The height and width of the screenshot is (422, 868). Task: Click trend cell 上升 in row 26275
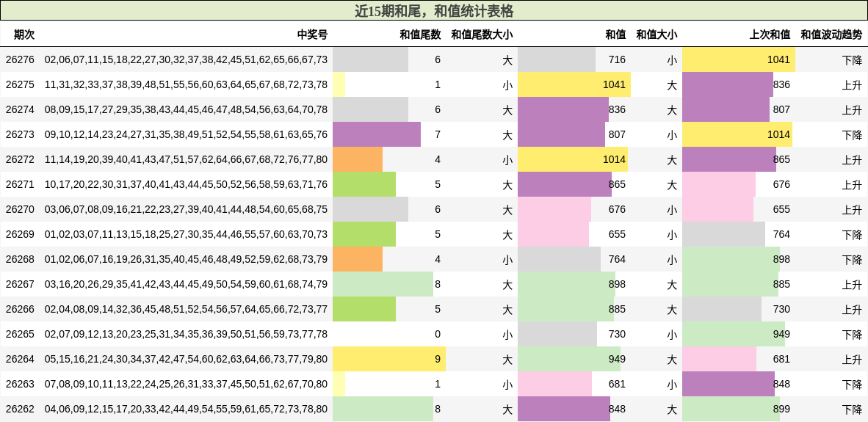tap(852, 84)
